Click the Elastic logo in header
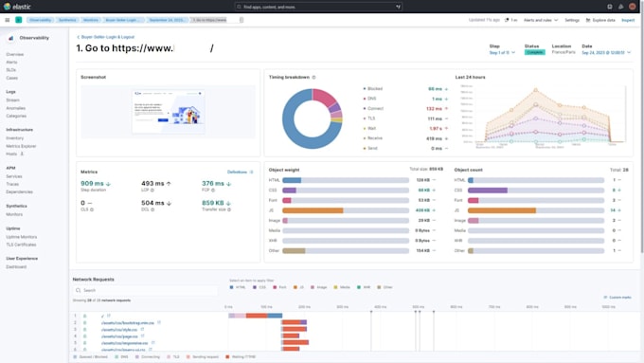This screenshot has width=644, height=363. [x=17, y=7]
